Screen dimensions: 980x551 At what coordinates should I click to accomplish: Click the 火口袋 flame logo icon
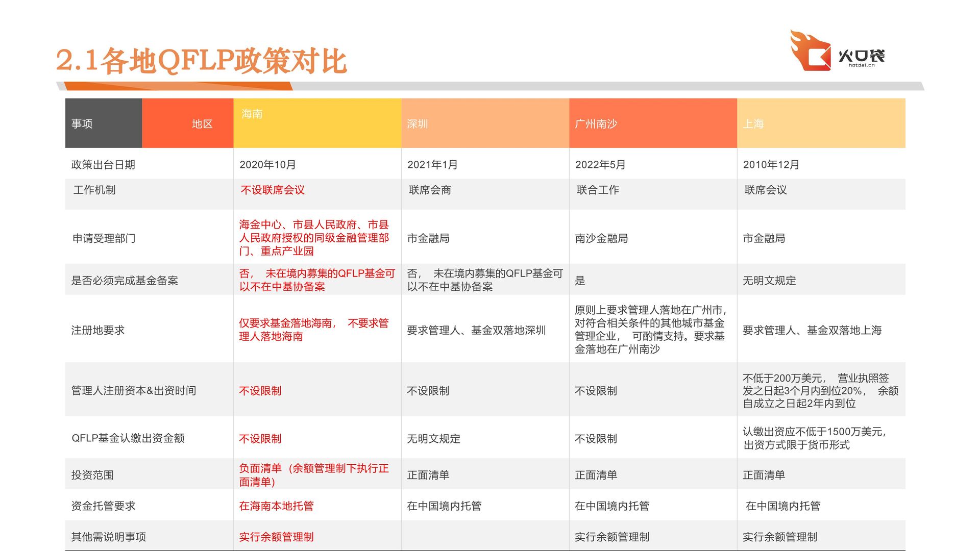pos(810,51)
